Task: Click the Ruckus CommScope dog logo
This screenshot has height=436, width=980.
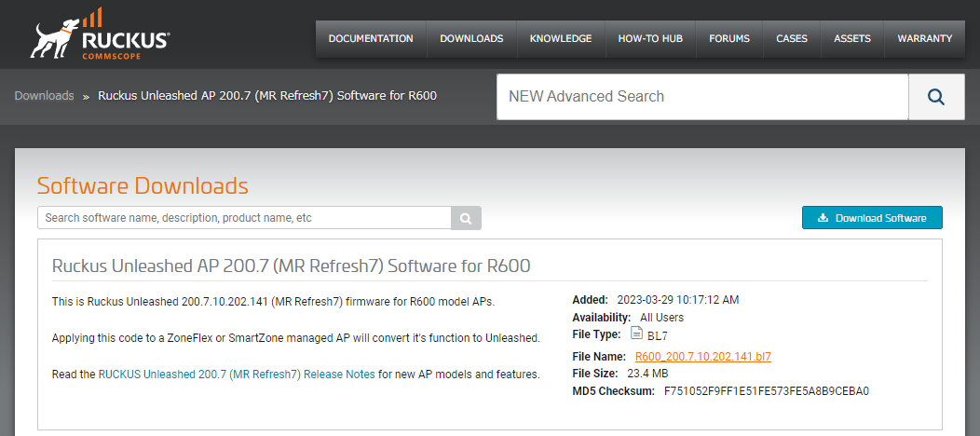Action: pos(100,37)
